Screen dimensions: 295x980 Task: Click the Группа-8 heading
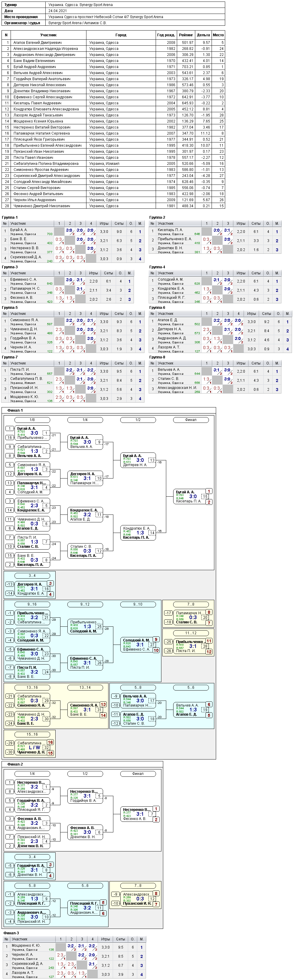[x=157, y=357]
